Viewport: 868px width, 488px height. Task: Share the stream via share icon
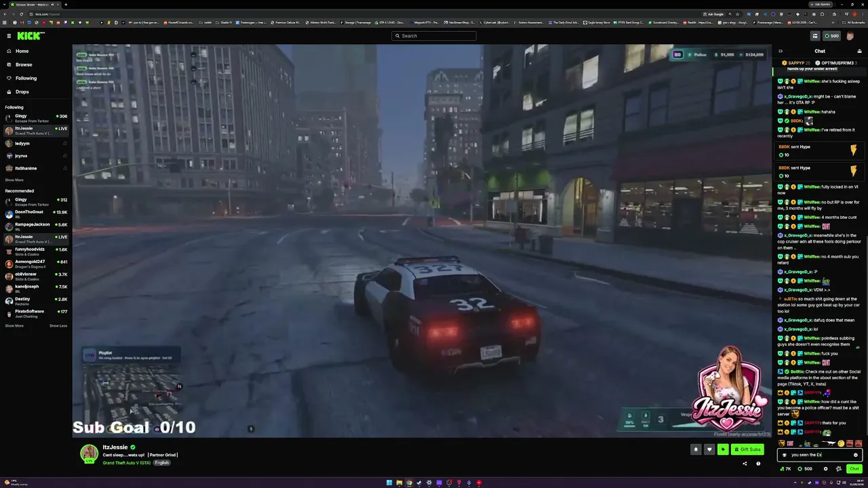pos(745,464)
